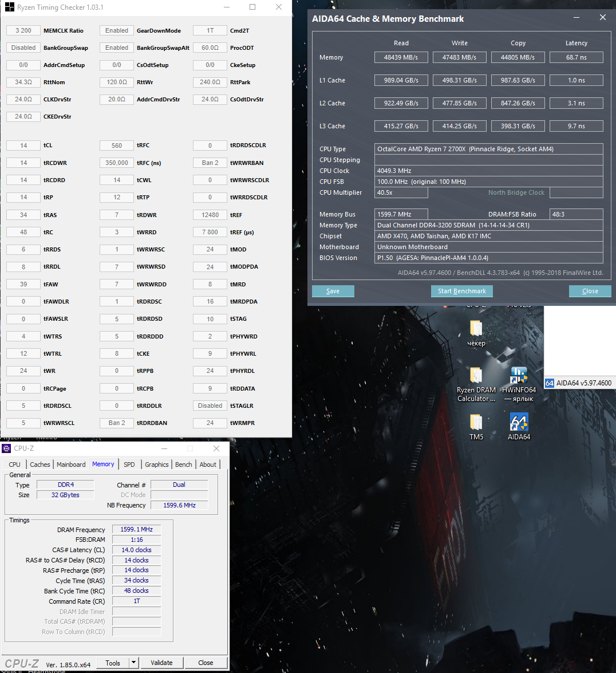The height and width of the screenshot is (673, 616).
Task: Click the Size 32 GBytes field in CPU-Z
Action: (x=65, y=495)
